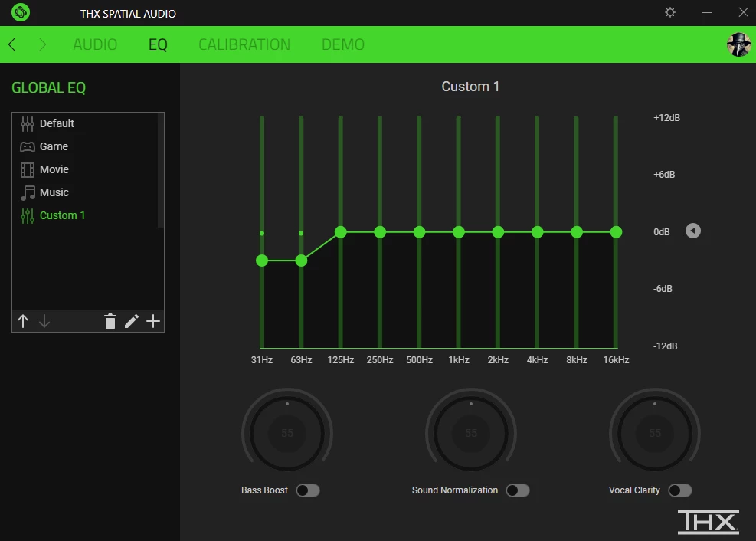Go back with the left arrow
This screenshot has width=756, height=541.
click(12, 44)
